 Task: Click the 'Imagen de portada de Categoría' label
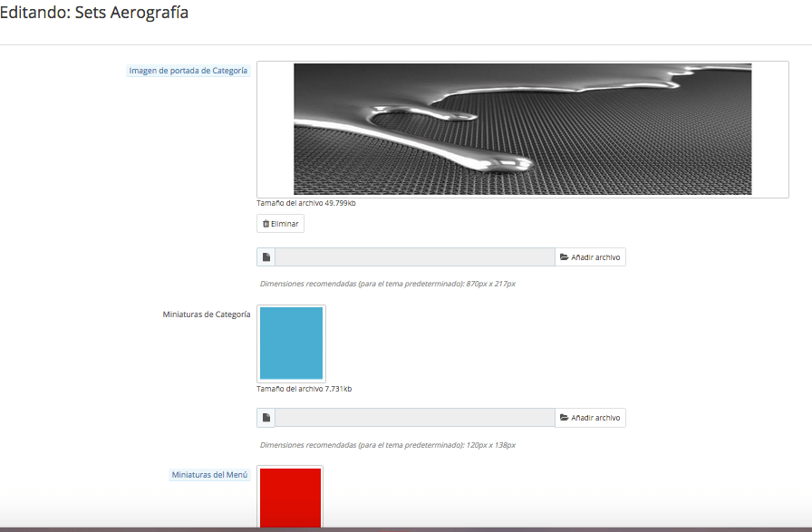pos(188,71)
